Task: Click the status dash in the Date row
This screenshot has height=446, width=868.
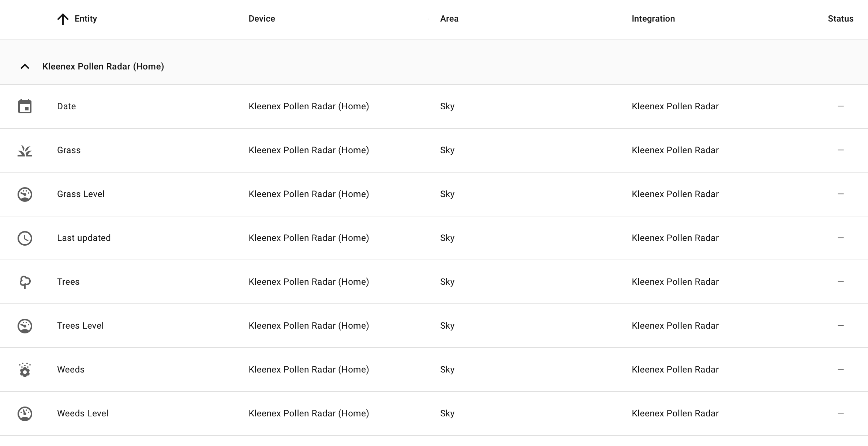Action: click(x=841, y=106)
